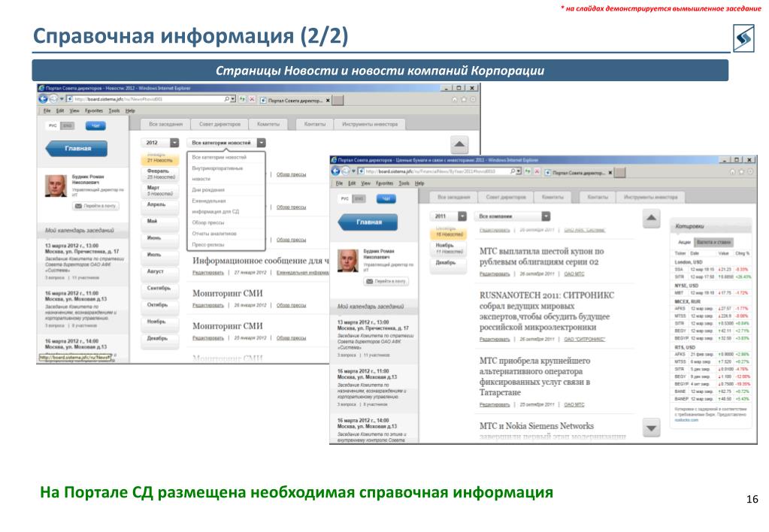This screenshot has height=532, width=769.
Task: Close the Портал Совета директоров tab in the 2011 window
Action: point(610,173)
